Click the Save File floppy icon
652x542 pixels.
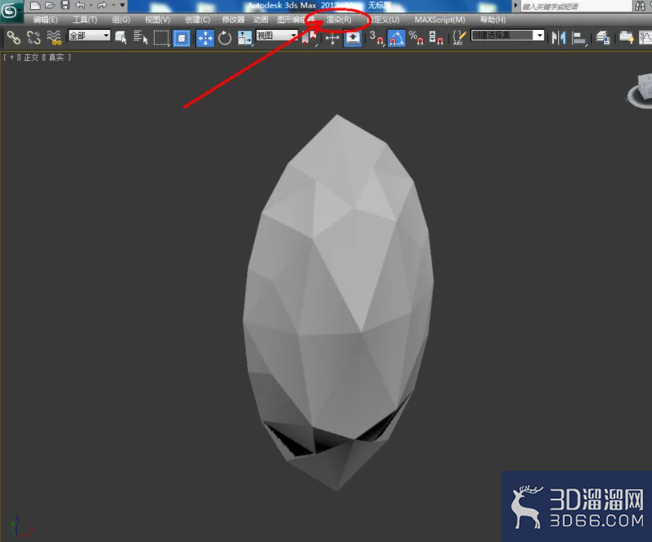(x=65, y=5)
